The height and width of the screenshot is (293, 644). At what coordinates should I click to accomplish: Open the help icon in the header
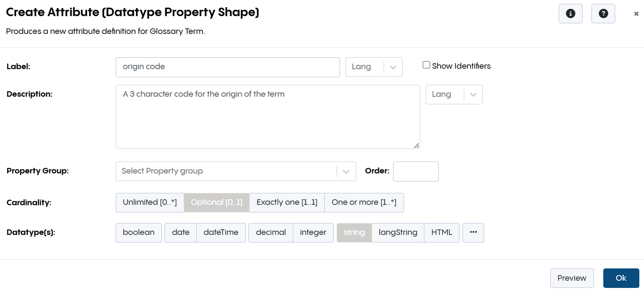coord(603,14)
